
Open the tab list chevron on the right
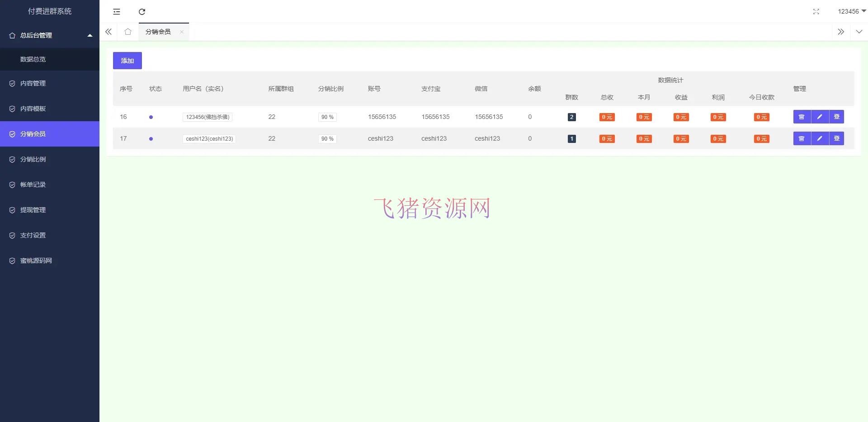859,32
